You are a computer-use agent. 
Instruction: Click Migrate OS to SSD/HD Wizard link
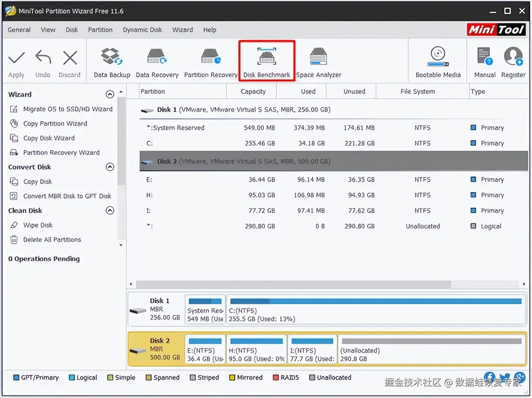pos(68,109)
